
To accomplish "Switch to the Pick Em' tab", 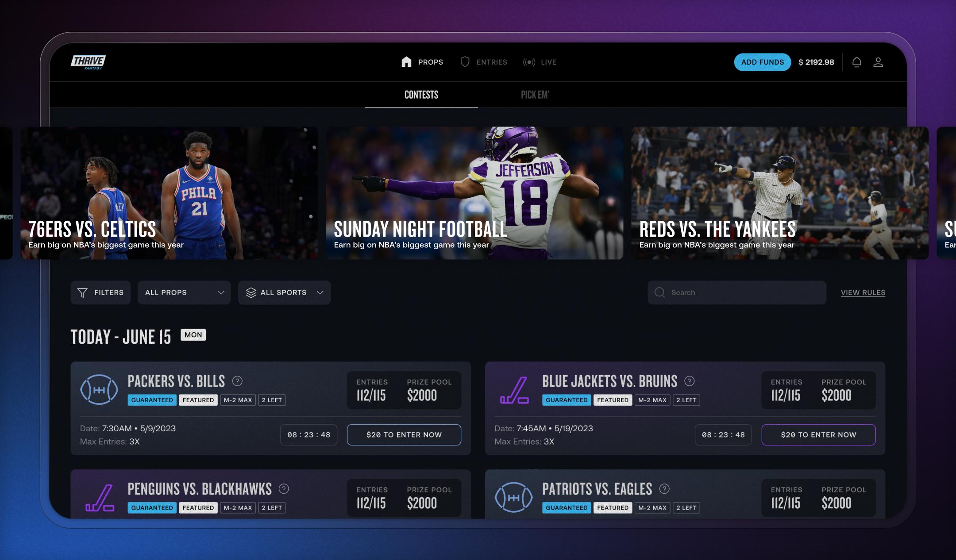I will (x=535, y=95).
